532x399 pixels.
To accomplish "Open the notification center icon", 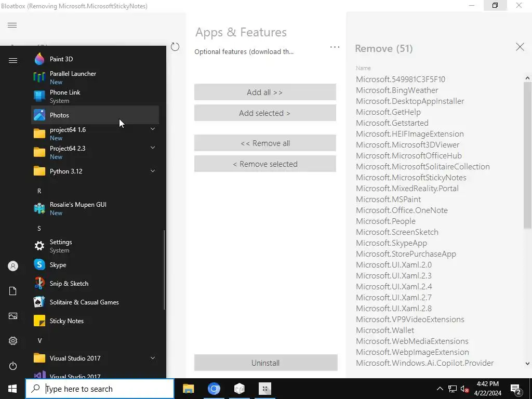I will pyautogui.click(x=516, y=389).
